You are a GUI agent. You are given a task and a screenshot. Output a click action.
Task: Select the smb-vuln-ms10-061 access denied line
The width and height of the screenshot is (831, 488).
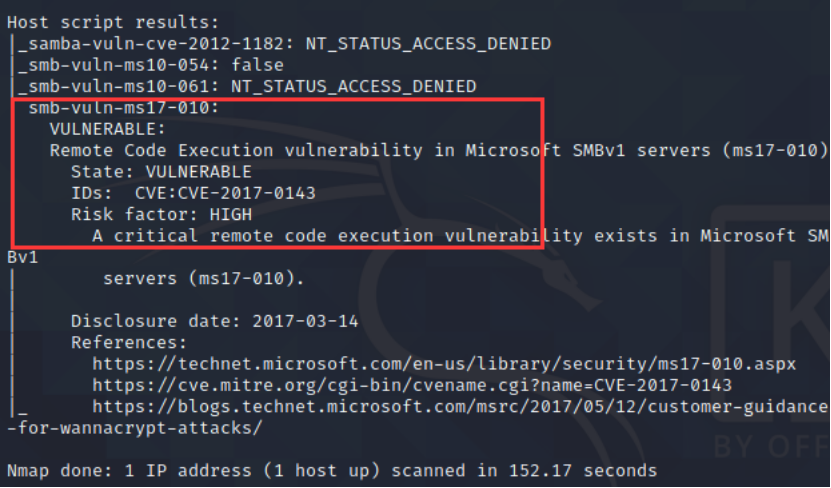click(250, 87)
